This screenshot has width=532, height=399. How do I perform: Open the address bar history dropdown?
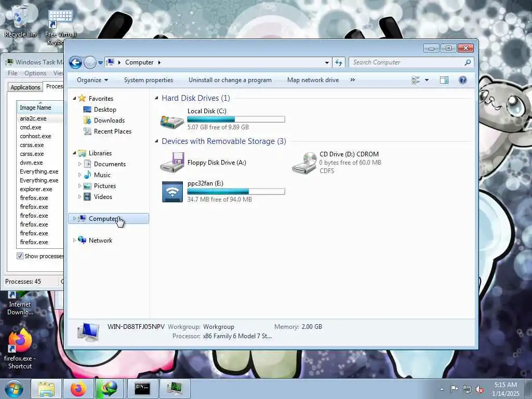[327, 62]
